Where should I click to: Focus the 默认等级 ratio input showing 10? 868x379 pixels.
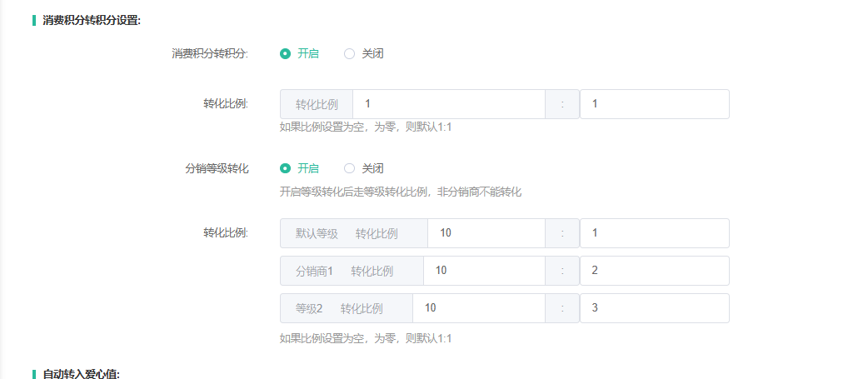pyautogui.click(x=486, y=233)
